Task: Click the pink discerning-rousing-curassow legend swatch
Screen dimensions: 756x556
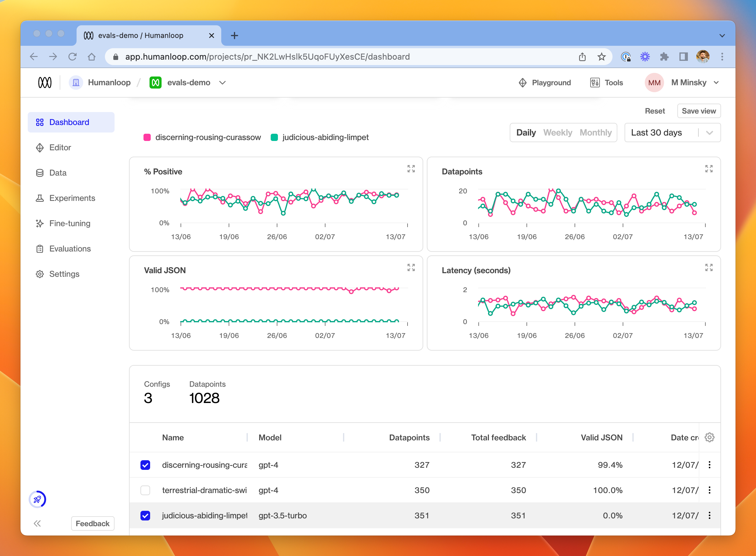Action: (147, 137)
